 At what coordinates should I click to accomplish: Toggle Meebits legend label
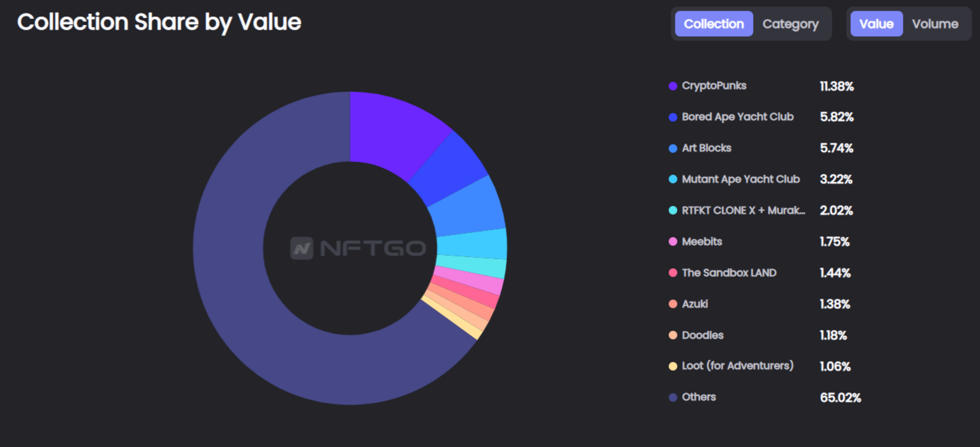click(x=702, y=242)
